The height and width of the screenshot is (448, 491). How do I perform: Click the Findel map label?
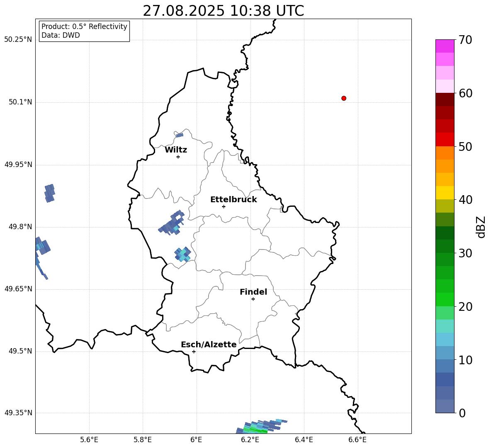pos(253,292)
